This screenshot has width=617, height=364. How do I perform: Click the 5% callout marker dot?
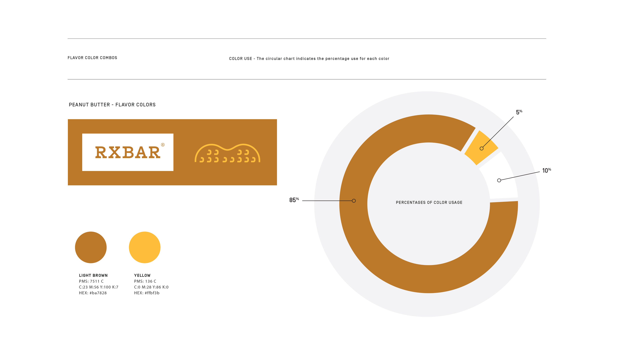pyautogui.click(x=482, y=148)
